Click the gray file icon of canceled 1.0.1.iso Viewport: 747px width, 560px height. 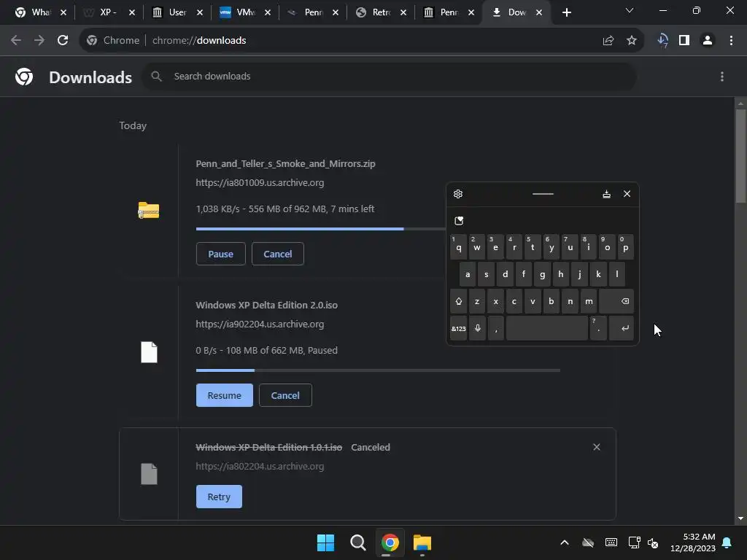tap(149, 474)
